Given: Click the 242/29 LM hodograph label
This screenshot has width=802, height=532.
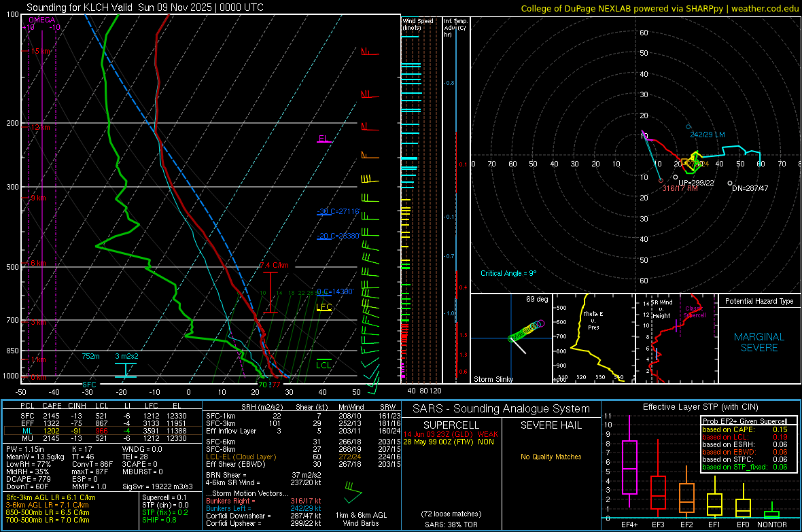Looking at the screenshot, I should (708, 135).
